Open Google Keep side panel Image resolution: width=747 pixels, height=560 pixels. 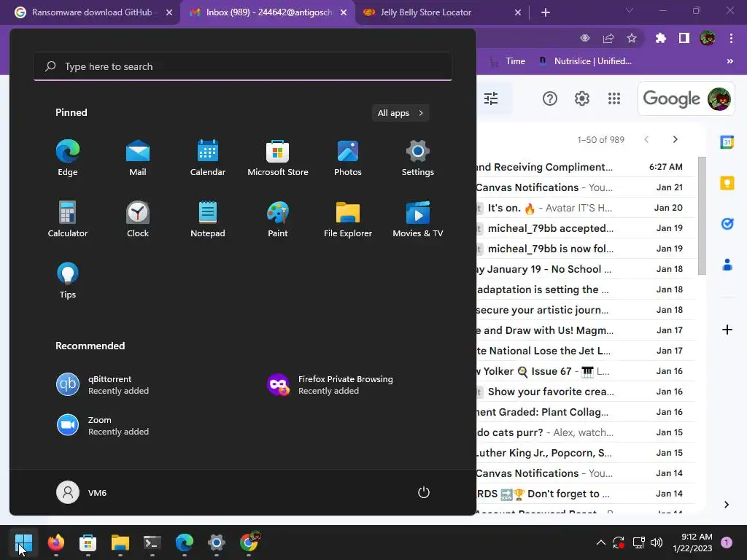point(727,183)
